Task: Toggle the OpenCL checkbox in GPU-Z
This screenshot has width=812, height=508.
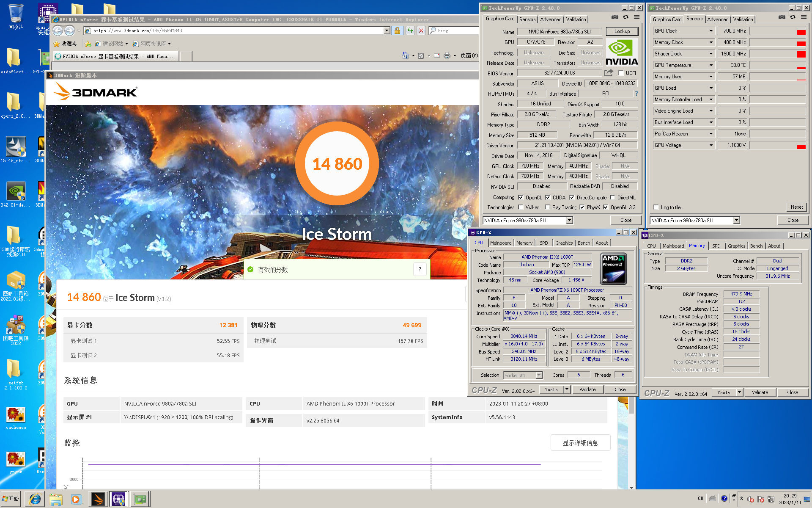Action: pos(521,197)
